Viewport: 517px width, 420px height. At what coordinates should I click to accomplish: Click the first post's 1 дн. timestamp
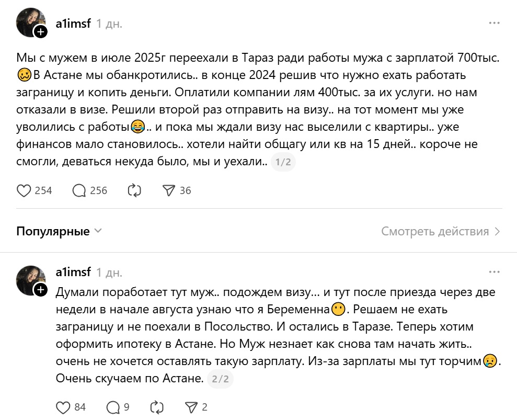click(109, 24)
